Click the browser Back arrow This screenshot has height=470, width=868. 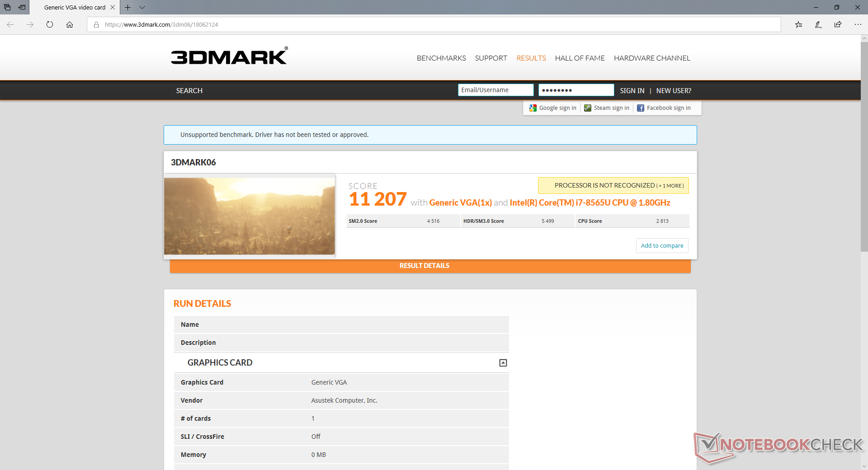click(10, 24)
